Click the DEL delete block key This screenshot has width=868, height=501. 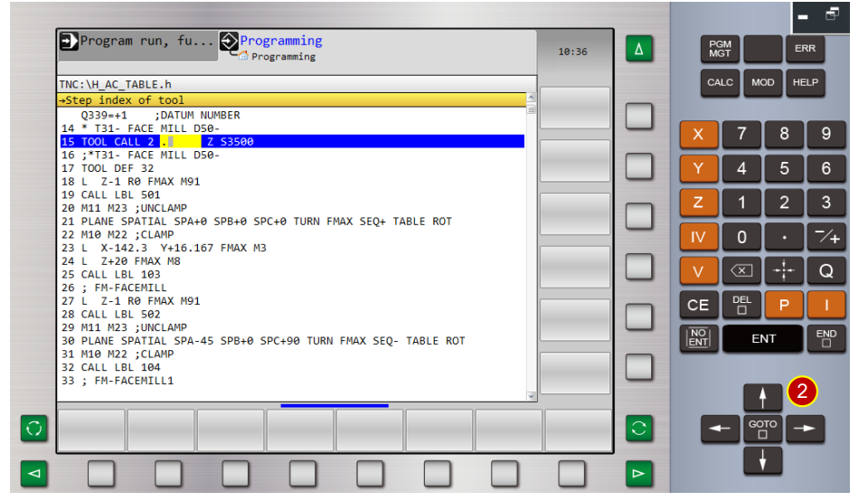pos(741,305)
